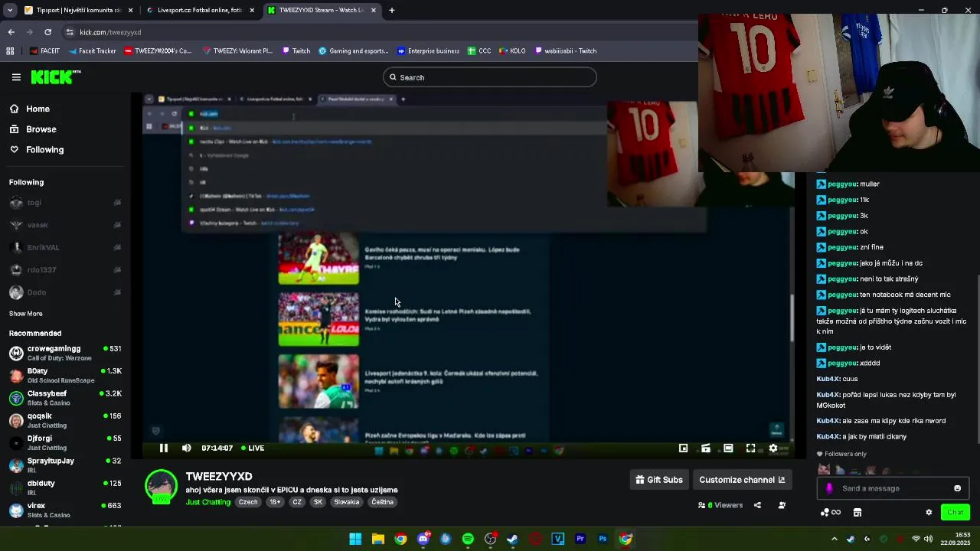
Task: Open recommended channel virex
Action: tap(65, 510)
